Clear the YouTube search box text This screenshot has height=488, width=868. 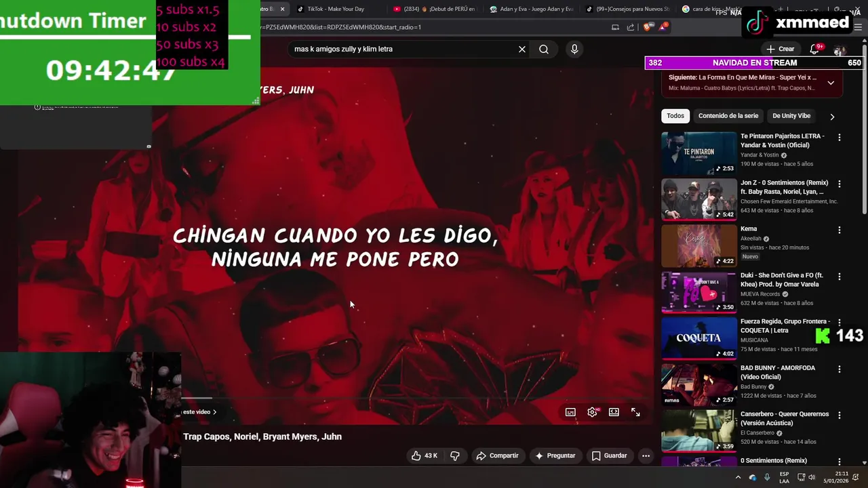522,49
